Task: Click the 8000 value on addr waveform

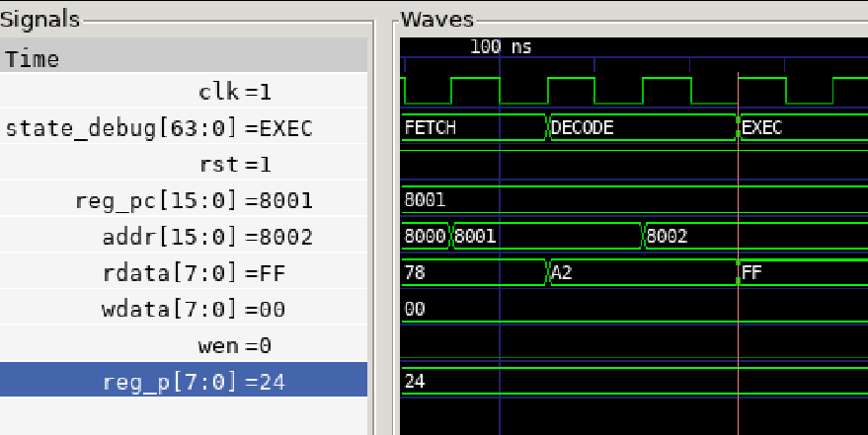Action: (x=426, y=236)
